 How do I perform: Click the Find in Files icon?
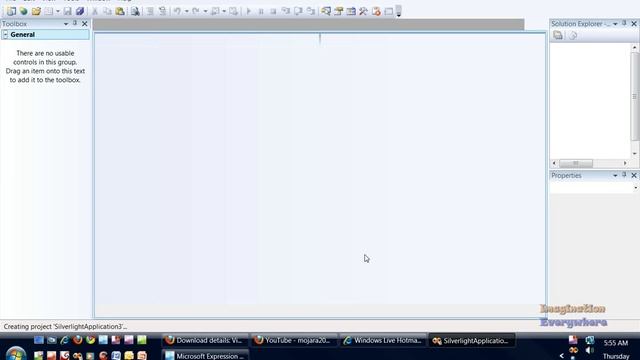tap(135, 11)
